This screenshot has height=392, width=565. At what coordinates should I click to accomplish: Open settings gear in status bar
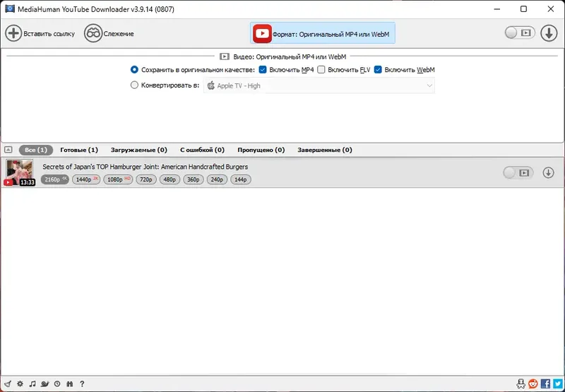20,384
